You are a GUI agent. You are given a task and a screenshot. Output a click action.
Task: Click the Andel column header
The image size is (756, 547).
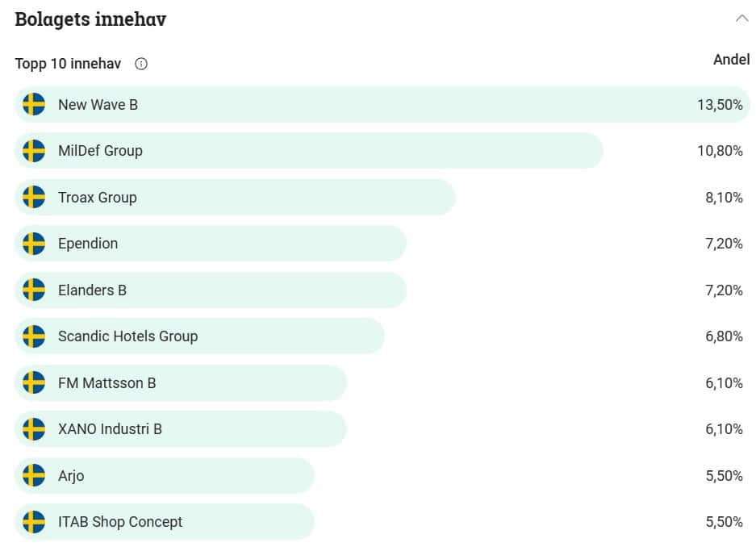tap(731, 60)
